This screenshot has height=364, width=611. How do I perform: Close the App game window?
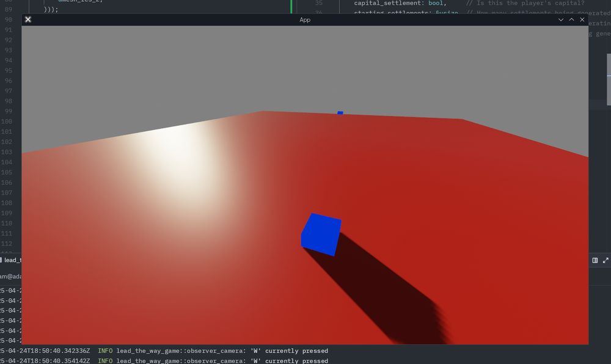pyautogui.click(x=582, y=20)
